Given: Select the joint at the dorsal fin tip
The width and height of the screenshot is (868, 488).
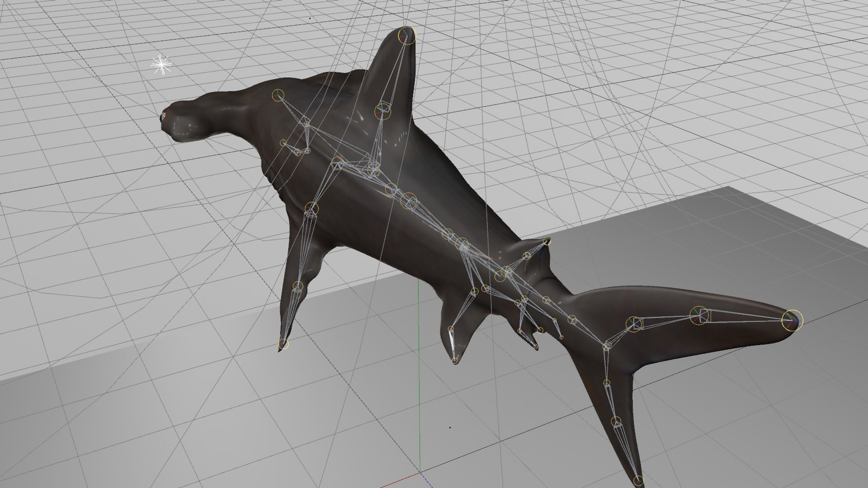Looking at the screenshot, I should click(x=406, y=35).
